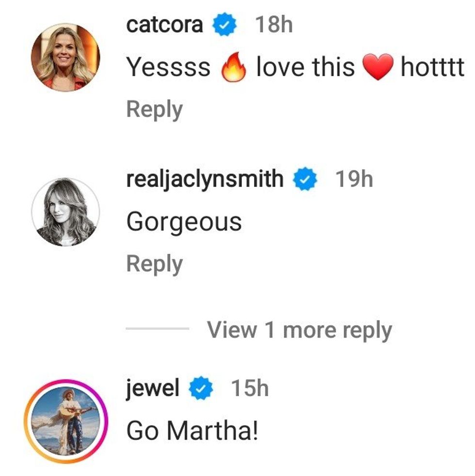Click the "Yessss" text in catcora's comment

[168, 67]
